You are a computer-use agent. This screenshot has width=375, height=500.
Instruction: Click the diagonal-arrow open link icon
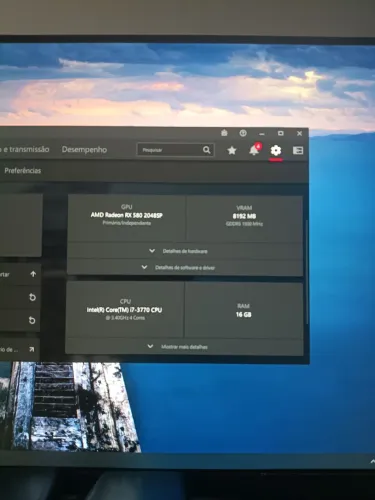tap(31, 349)
